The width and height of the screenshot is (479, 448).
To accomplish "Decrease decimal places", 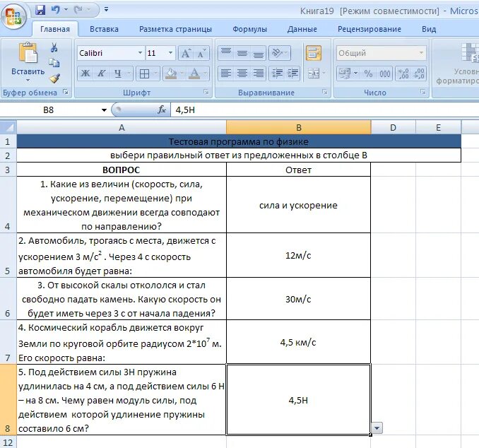I will [x=418, y=73].
